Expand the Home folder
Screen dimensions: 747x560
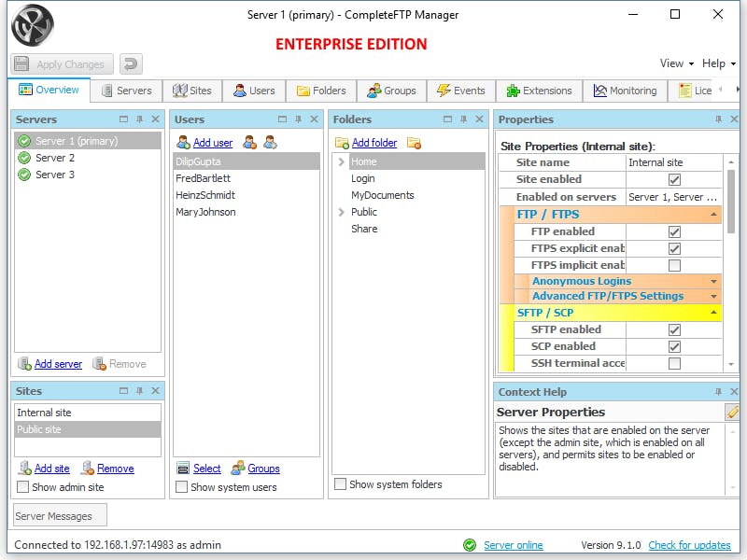341,161
